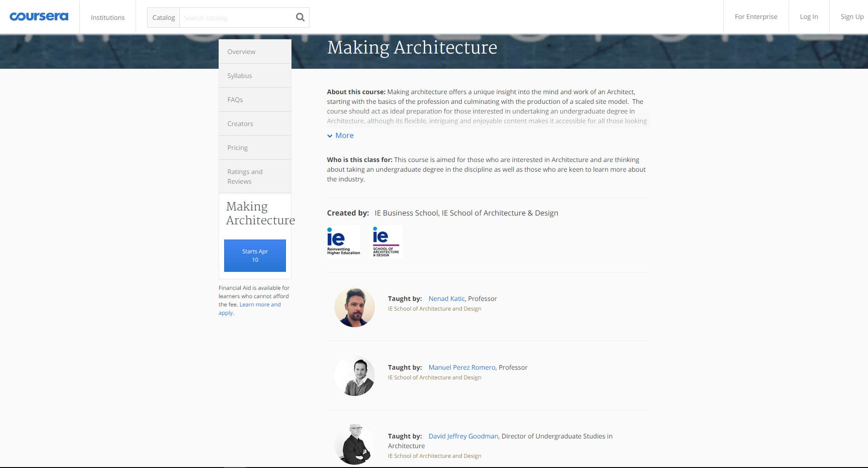Open the Institutions menu
Image resolution: width=868 pixels, height=468 pixels.
tap(107, 17)
